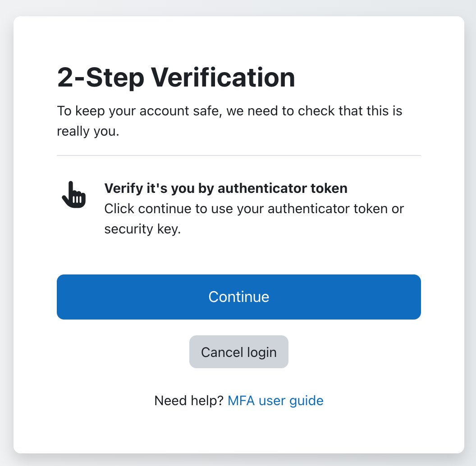Viewport: 476px width, 466px height.
Task: Click the "Need help?" text
Action: (189, 401)
